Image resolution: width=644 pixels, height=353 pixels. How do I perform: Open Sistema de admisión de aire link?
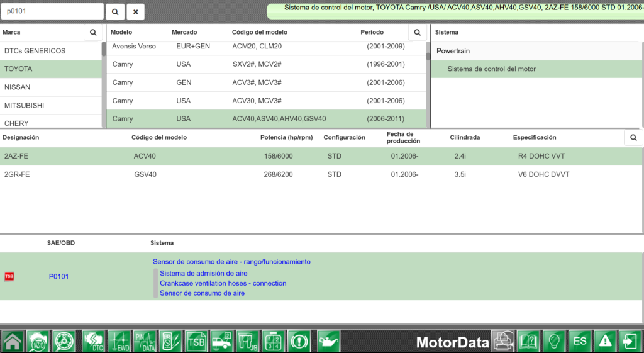tap(204, 273)
